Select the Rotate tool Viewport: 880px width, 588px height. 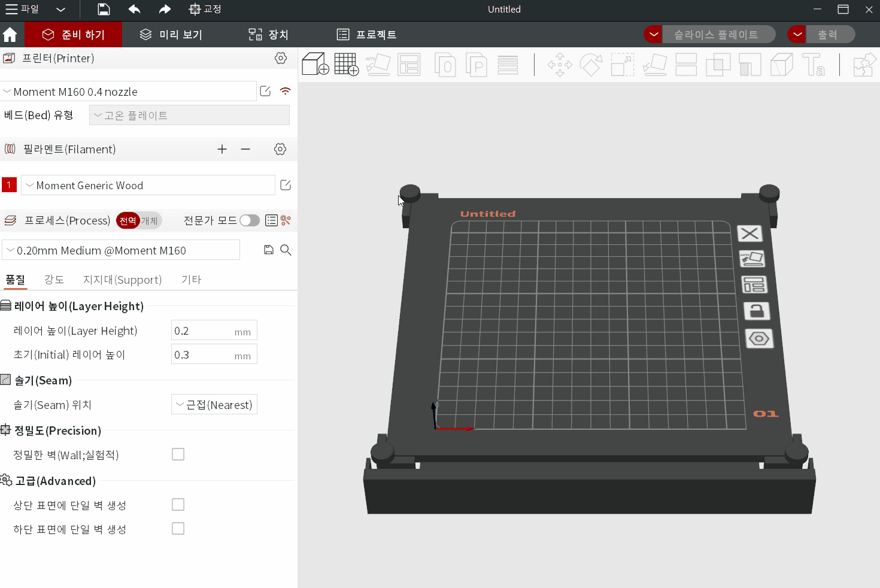tap(591, 65)
